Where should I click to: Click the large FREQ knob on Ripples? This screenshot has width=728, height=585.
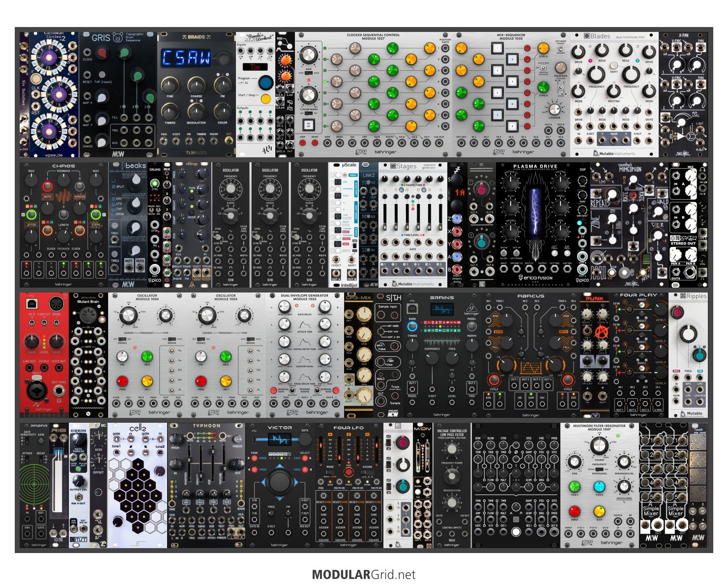click(687, 334)
